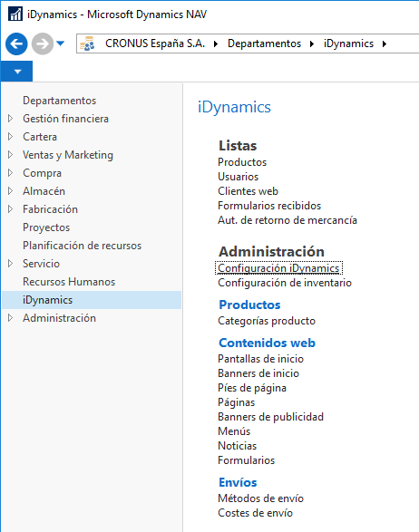Click the bold Administración section heading

tap(271, 252)
